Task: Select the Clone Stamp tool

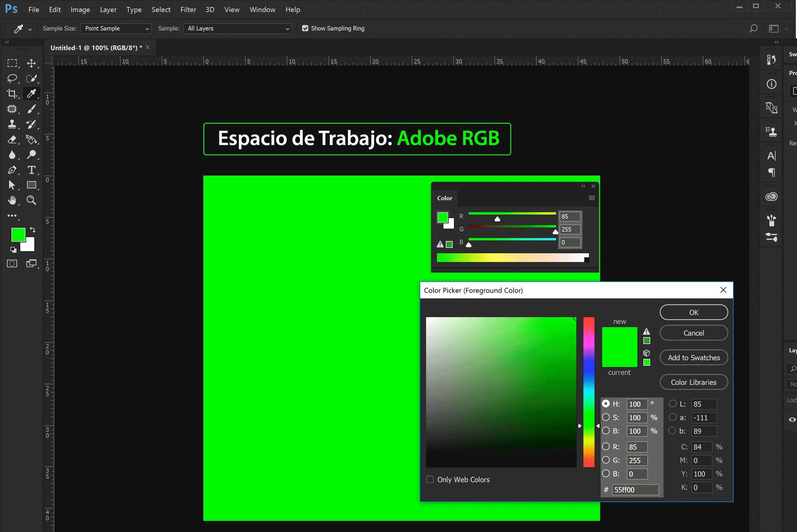Action: point(12,124)
